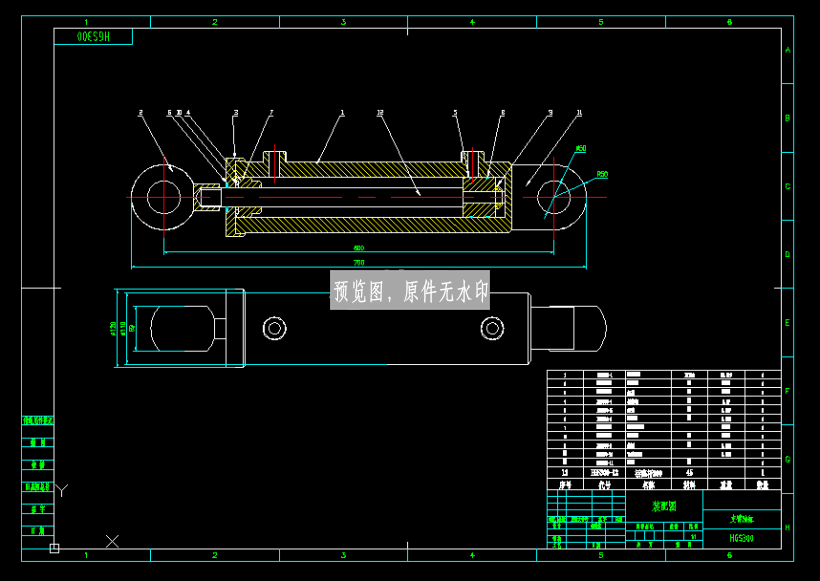Click the material cell reading 45

point(689,472)
